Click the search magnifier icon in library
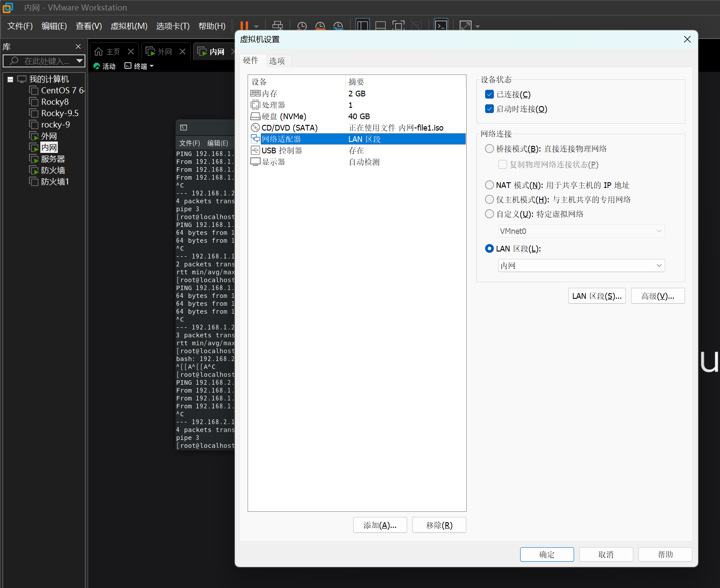This screenshot has width=720, height=588. (x=14, y=61)
